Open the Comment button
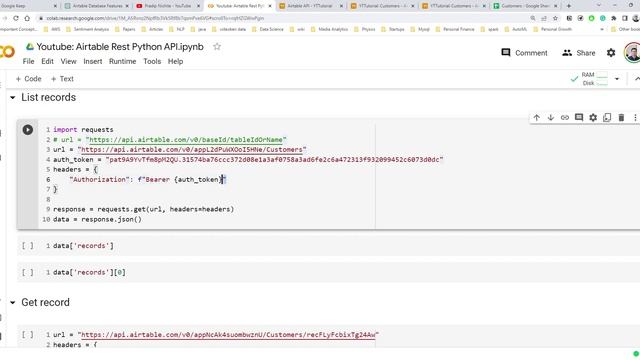Viewport: 640px width, 360px height. click(524, 53)
